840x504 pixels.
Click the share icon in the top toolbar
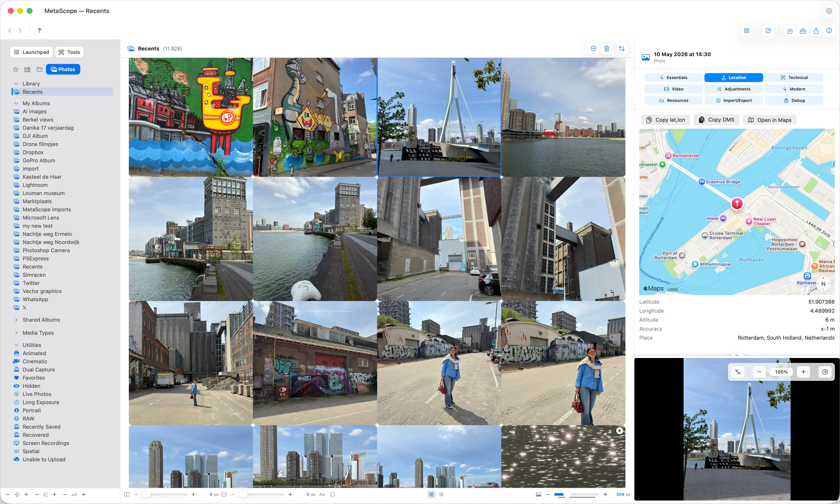coord(816,31)
